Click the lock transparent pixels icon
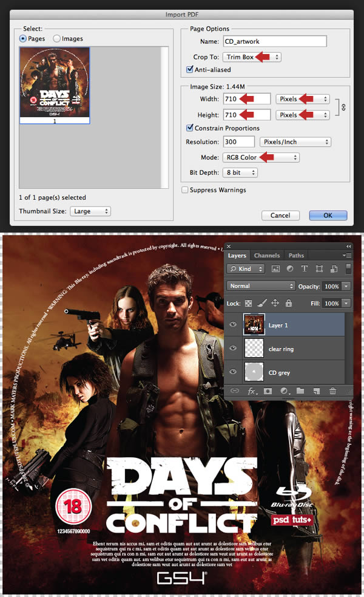 tap(248, 304)
